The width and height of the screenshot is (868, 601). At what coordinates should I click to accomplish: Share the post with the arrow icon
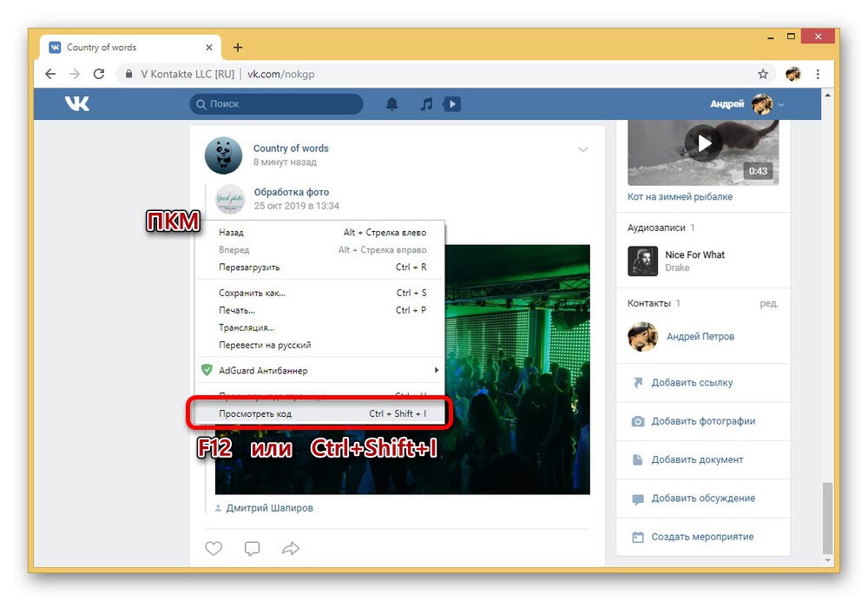pyautogui.click(x=291, y=548)
